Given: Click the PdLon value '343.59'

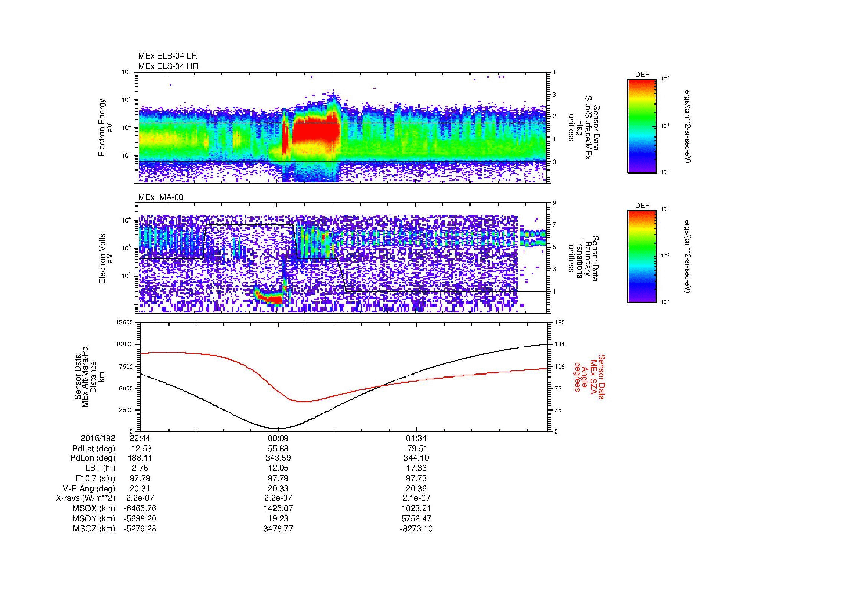Looking at the screenshot, I should (x=278, y=458).
